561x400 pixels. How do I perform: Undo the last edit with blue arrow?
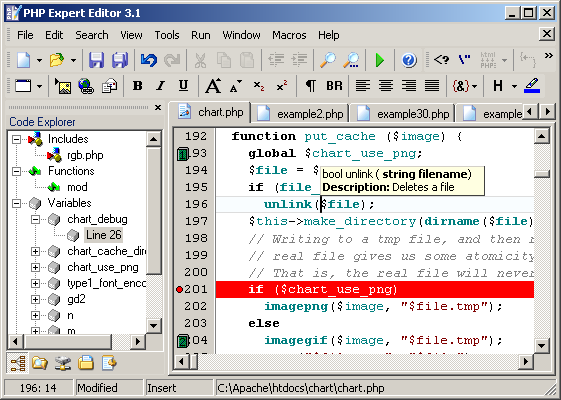point(148,60)
